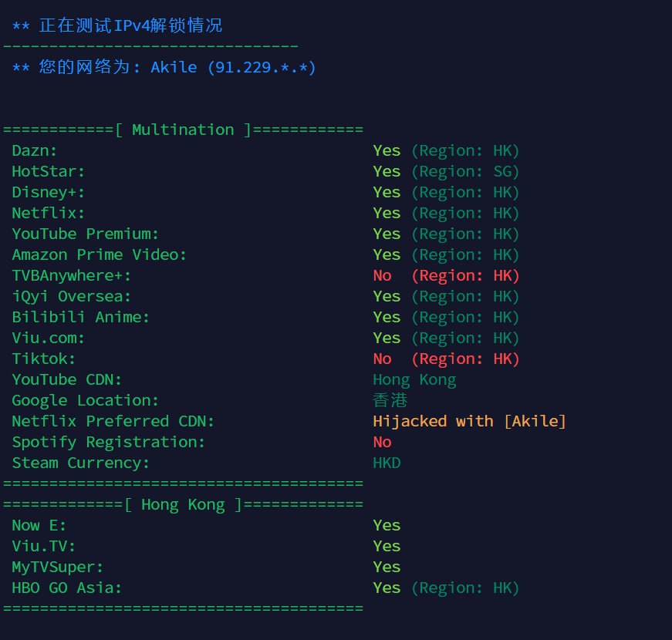Click the red No beside Tiktok
Screen dimensions: 672x640
pyautogui.click(x=382, y=359)
